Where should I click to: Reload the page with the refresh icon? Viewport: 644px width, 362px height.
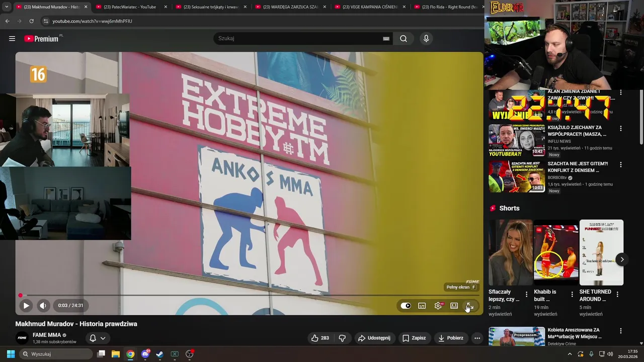31,21
